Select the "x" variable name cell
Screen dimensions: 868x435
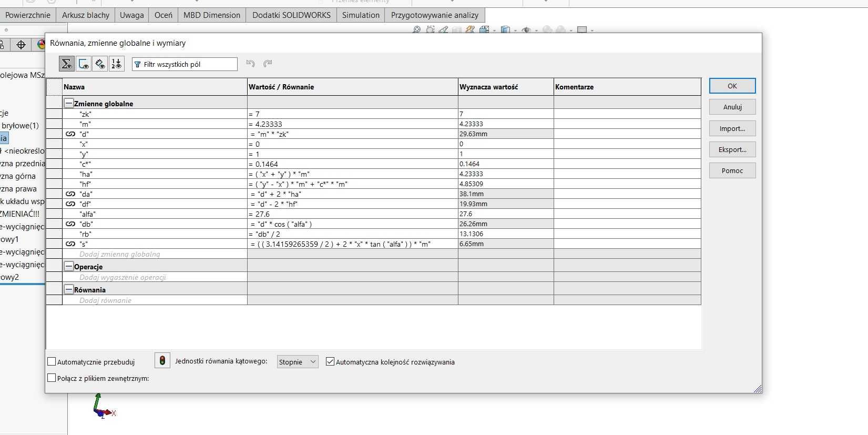click(x=155, y=144)
